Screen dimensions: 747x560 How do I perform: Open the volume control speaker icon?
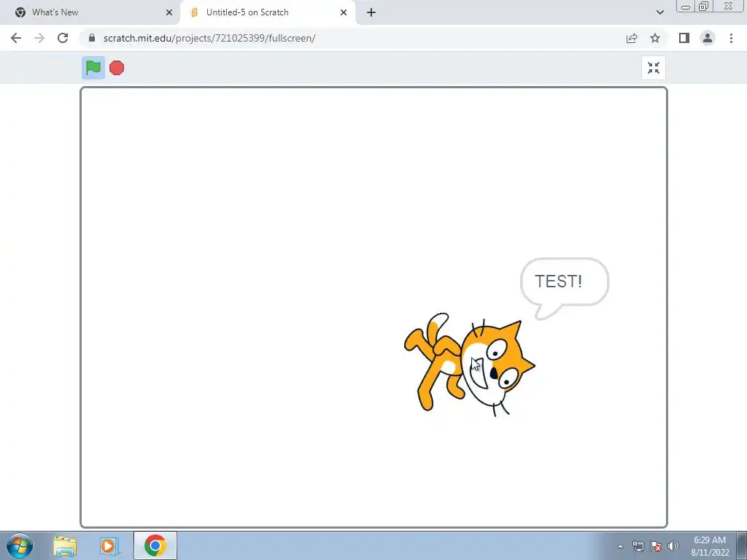tap(673, 547)
